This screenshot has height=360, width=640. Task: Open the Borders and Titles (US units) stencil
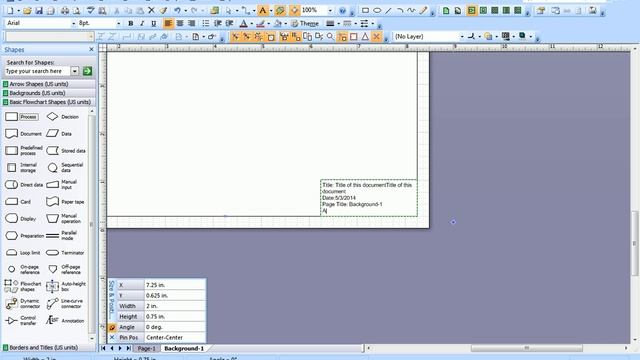click(49, 348)
